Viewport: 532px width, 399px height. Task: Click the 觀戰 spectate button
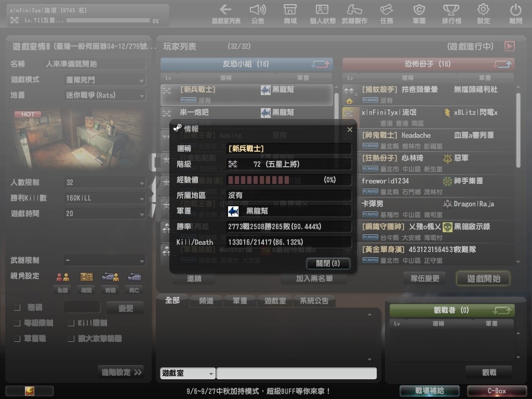[x=489, y=372]
